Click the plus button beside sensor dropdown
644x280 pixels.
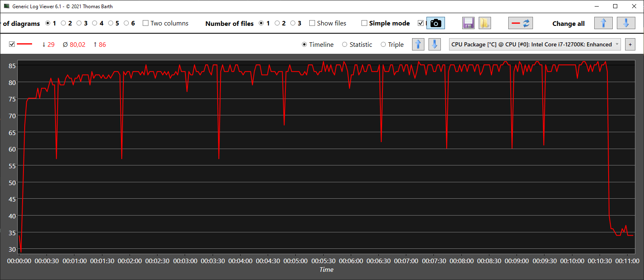tap(629, 44)
